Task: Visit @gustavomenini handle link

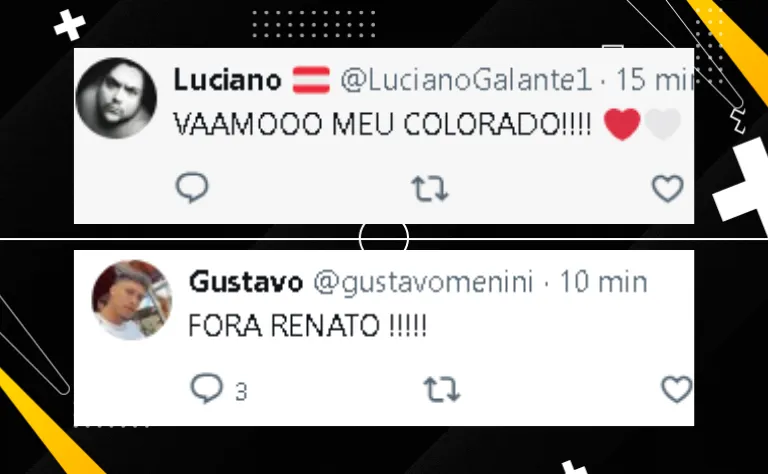Action: (x=423, y=283)
